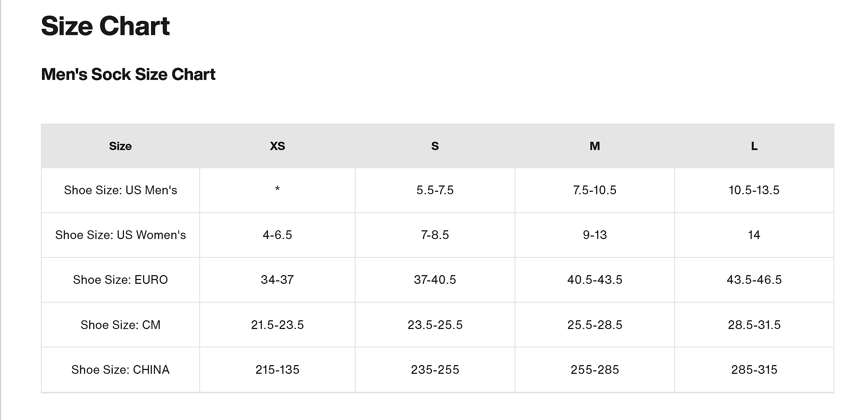
Task: Select the XS column header
Action: 277,146
